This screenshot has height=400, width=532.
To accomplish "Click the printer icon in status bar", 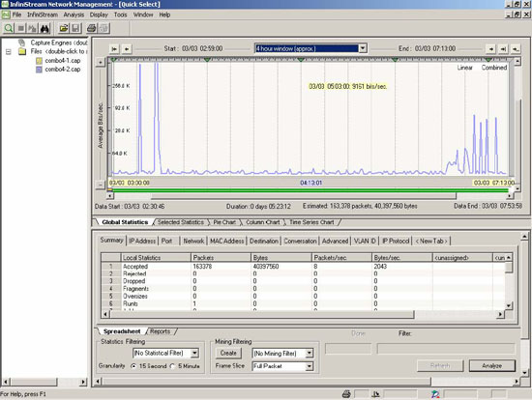I will pos(346,394).
